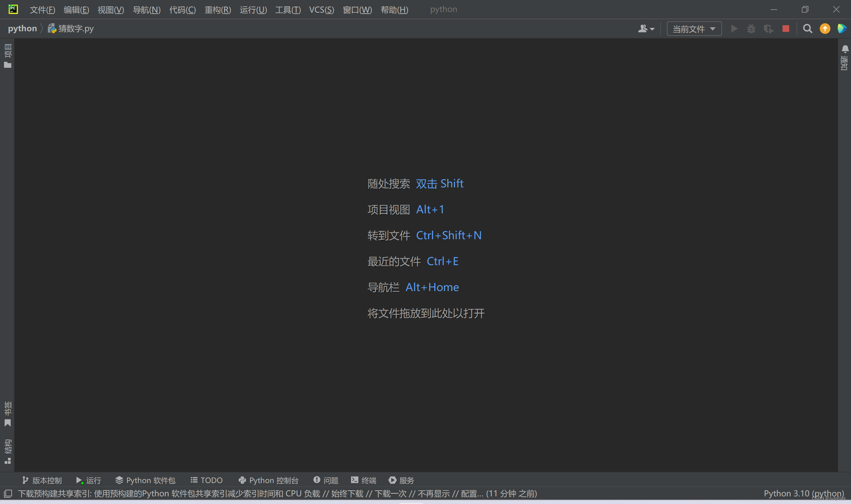851x504 pixels.
Task: Toggle the Bookmarks tool window
Action: 7,414
